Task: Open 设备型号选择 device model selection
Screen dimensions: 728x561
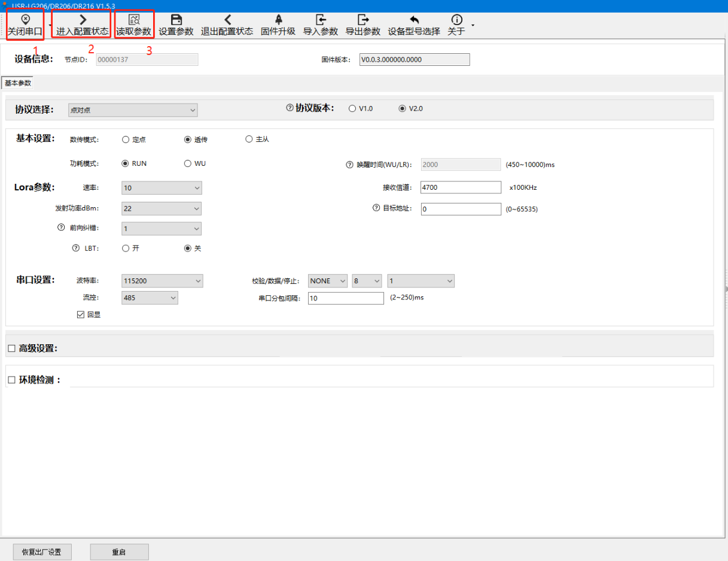Action: pos(414,20)
